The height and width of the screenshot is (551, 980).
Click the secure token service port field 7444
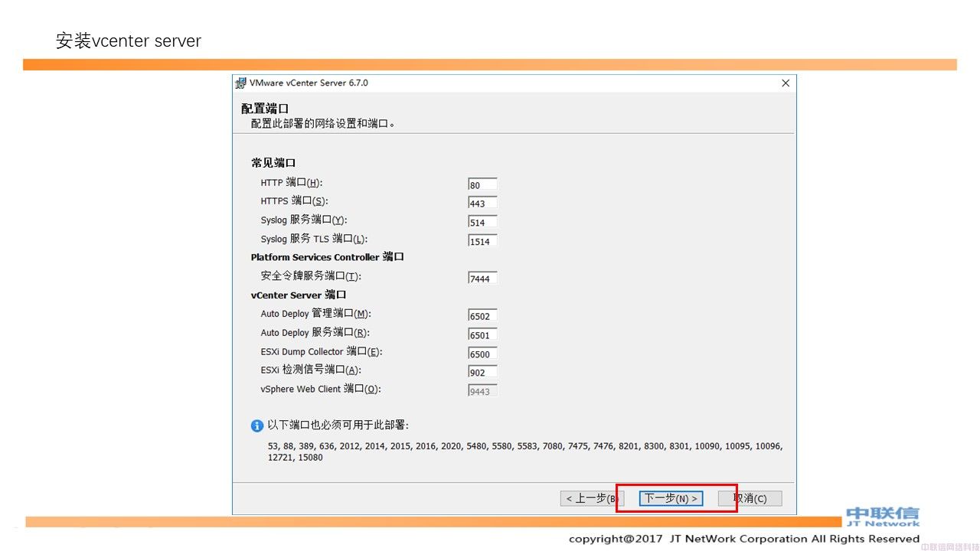tap(482, 278)
